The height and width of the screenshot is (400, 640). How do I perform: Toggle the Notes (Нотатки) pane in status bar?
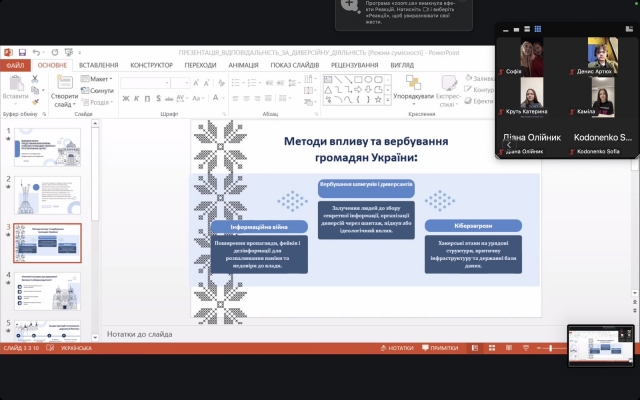[x=397, y=348]
